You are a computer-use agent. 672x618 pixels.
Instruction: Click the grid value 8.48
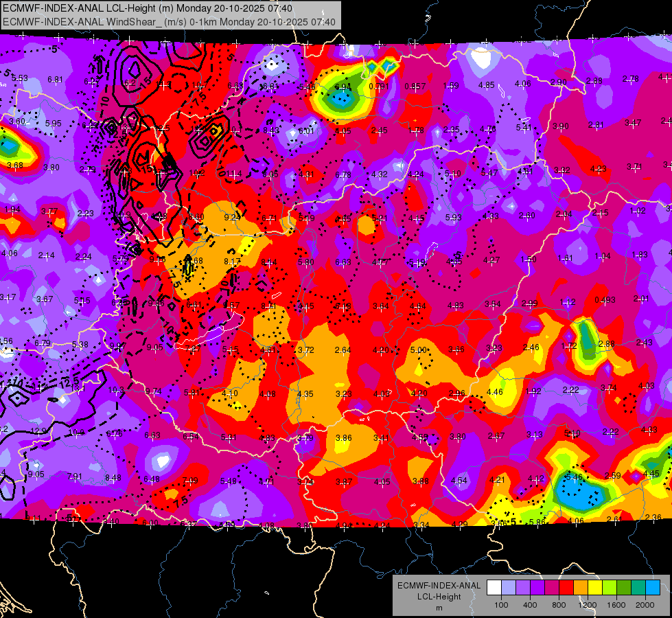[113, 478]
